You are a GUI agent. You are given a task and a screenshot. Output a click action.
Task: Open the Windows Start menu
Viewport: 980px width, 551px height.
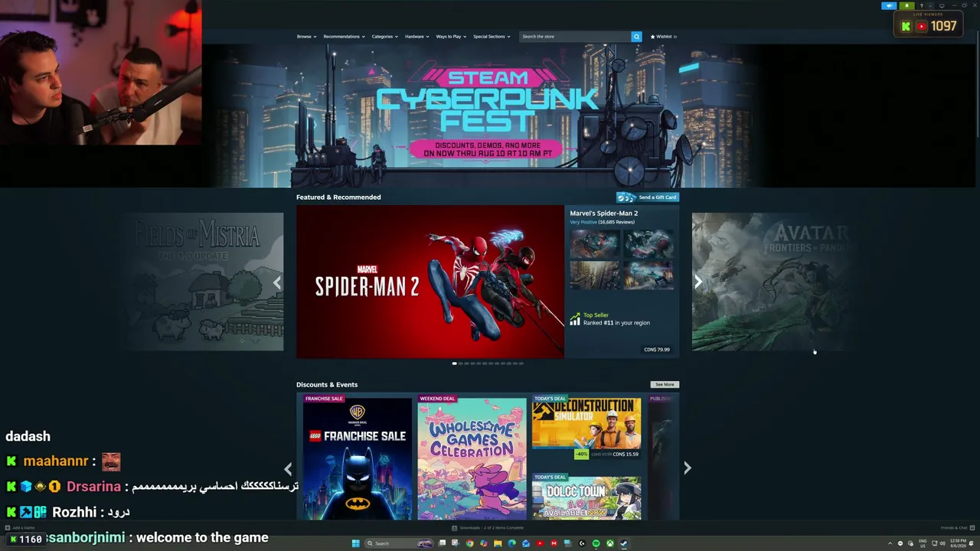(x=355, y=543)
